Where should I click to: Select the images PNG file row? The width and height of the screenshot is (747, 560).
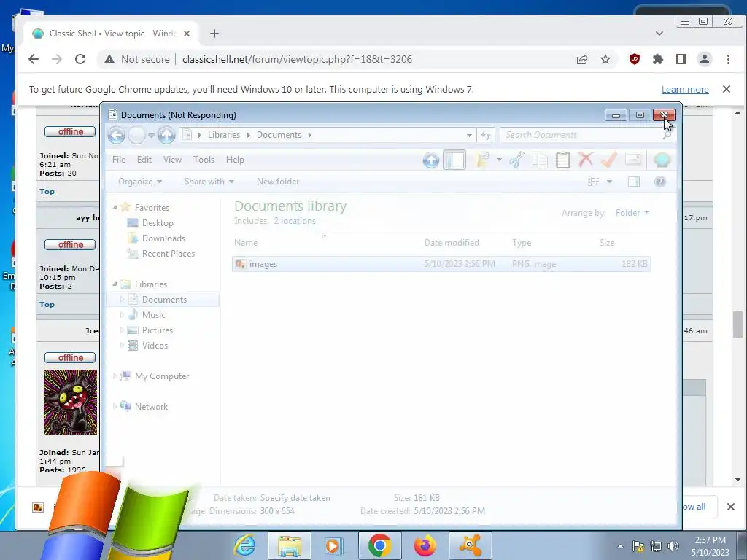pyautogui.click(x=441, y=264)
